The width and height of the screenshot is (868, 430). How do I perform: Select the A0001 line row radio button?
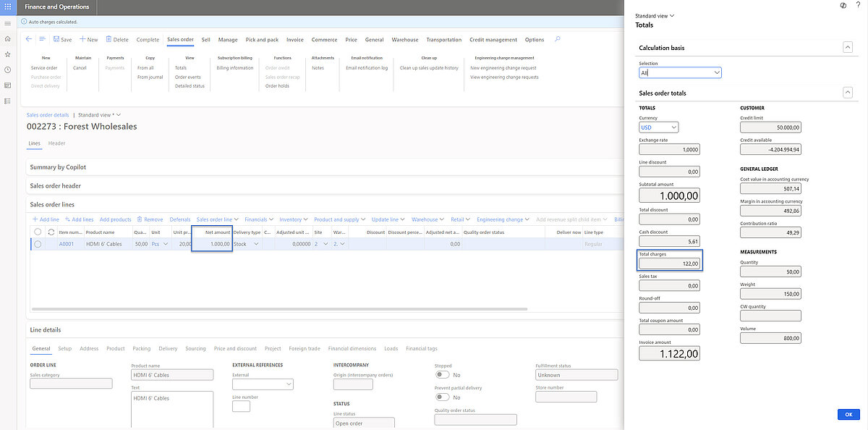click(38, 244)
